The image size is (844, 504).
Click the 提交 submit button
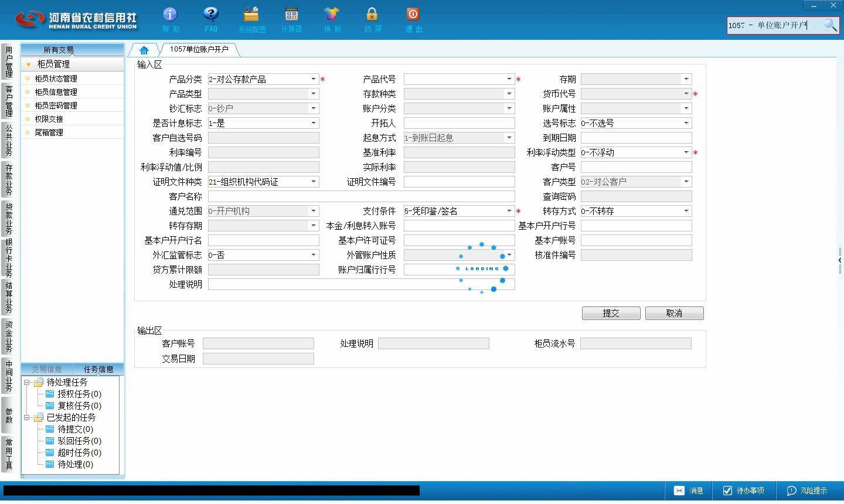coord(611,313)
